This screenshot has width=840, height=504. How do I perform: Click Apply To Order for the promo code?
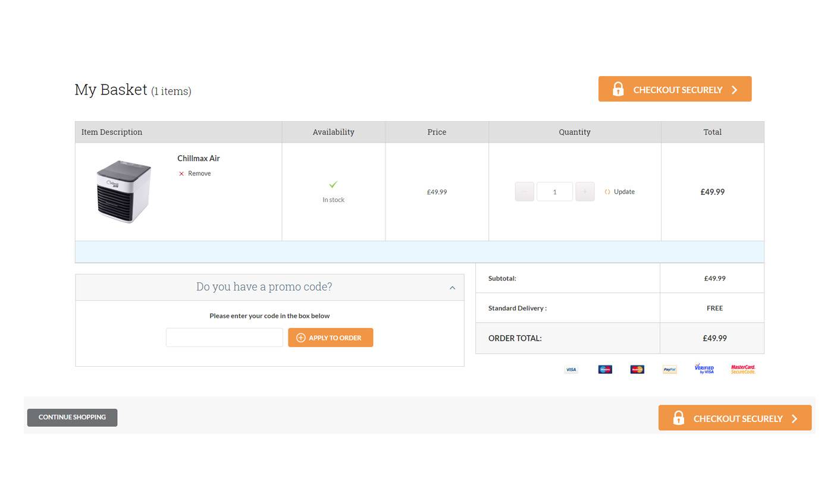pyautogui.click(x=330, y=337)
